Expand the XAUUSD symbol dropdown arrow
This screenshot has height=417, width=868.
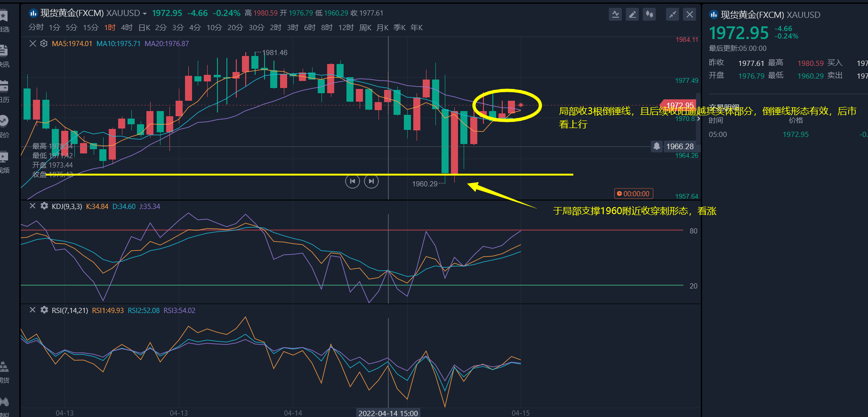click(145, 14)
